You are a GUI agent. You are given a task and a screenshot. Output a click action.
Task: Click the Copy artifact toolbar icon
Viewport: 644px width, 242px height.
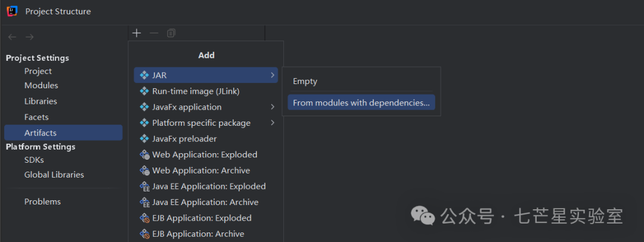click(171, 33)
